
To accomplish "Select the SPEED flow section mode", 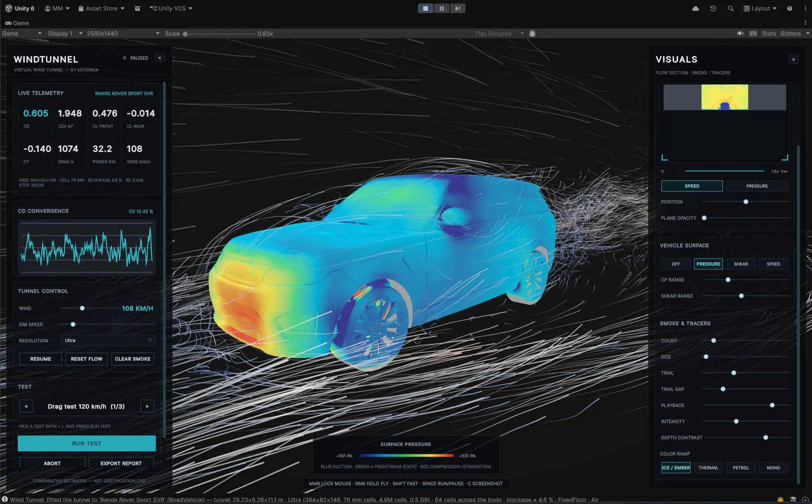I will (x=692, y=186).
